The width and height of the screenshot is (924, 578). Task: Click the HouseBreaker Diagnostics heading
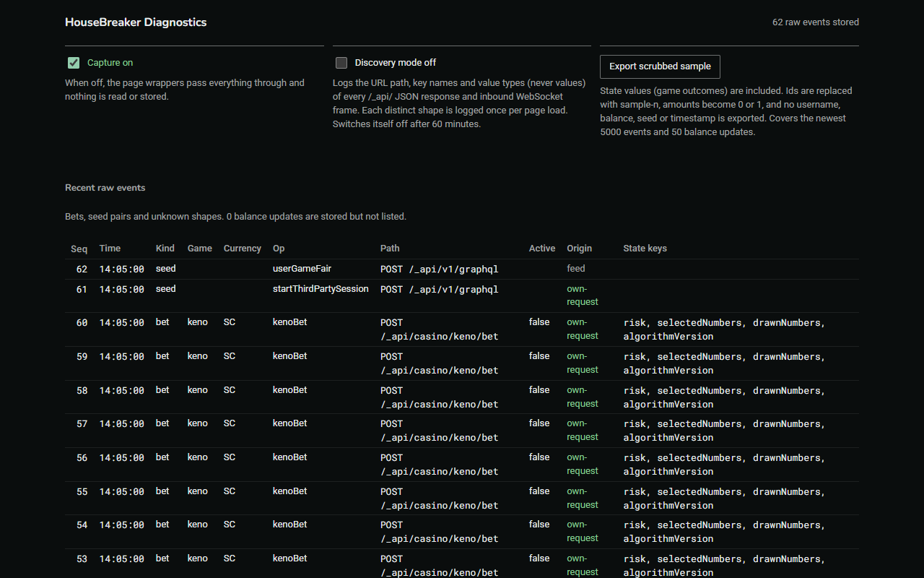[x=136, y=22]
